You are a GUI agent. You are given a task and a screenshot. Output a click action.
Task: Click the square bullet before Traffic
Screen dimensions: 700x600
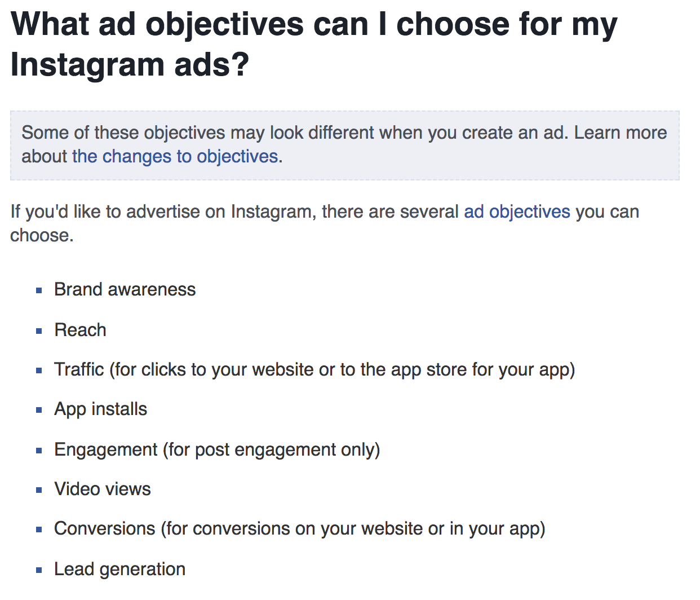[39, 370]
